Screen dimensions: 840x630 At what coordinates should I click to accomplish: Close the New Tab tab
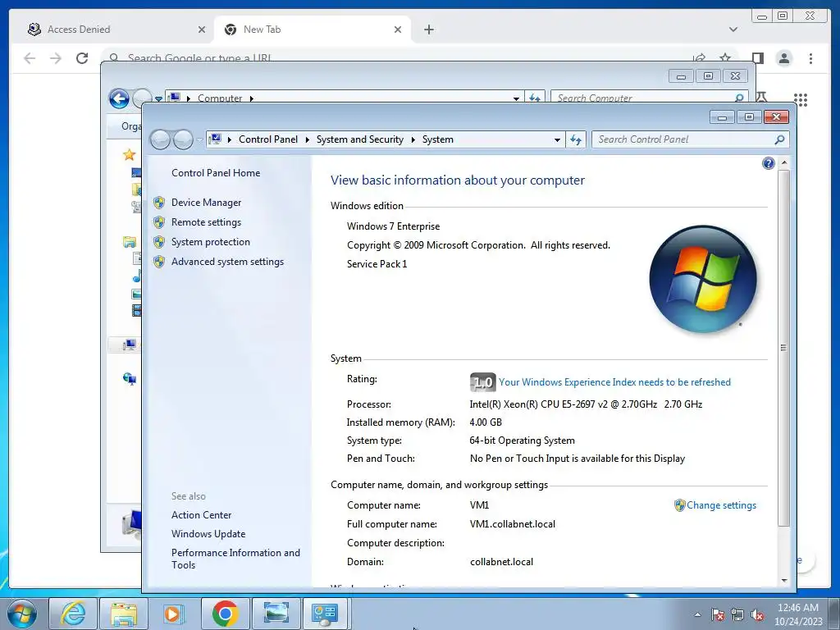click(398, 30)
